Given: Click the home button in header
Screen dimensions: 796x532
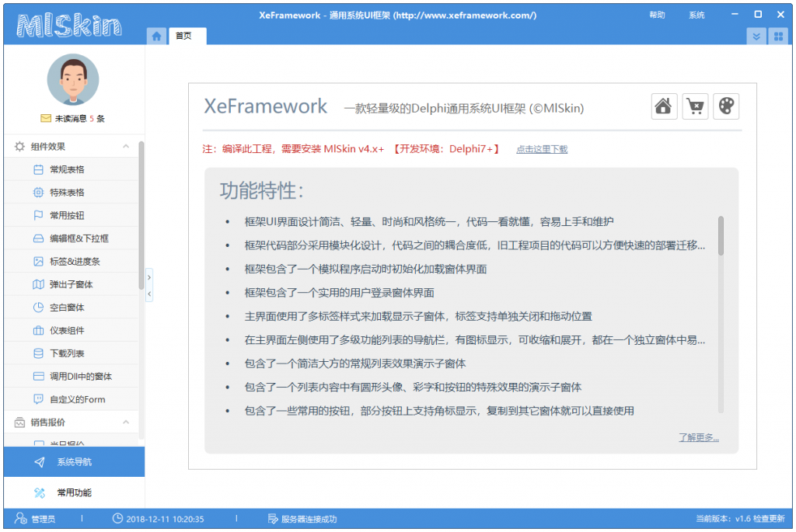Looking at the screenshot, I should pos(664,106).
